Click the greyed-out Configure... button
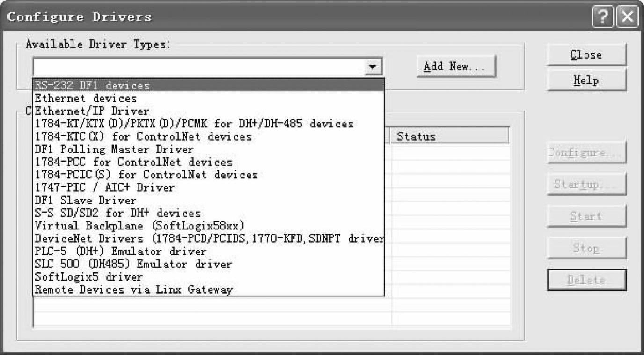The height and width of the screenshot is (355, 644). (586, 152)
